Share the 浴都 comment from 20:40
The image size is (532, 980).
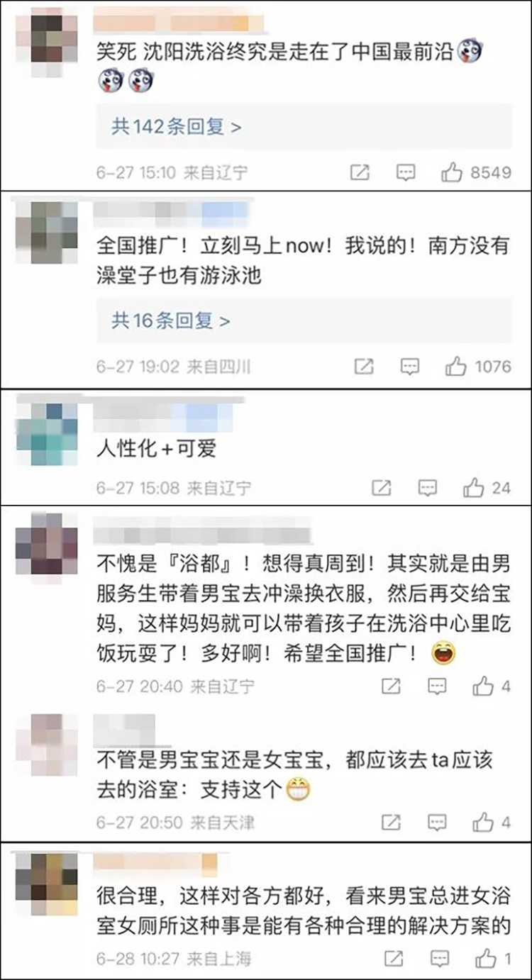391,686
